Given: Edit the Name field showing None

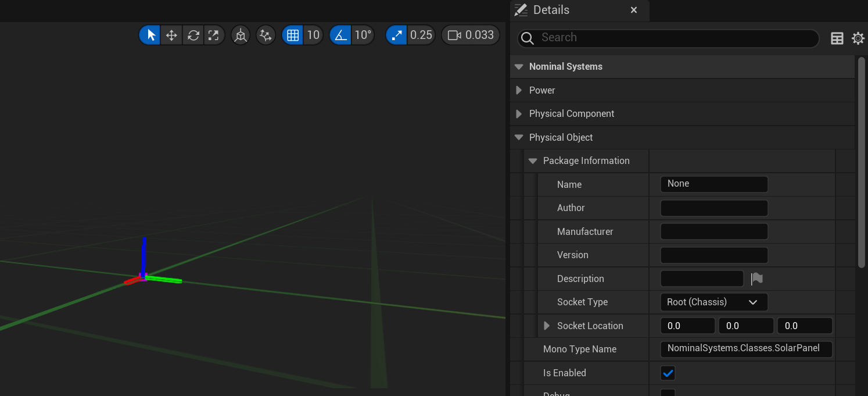Looking at the screenshot, I should coord(714,184).
